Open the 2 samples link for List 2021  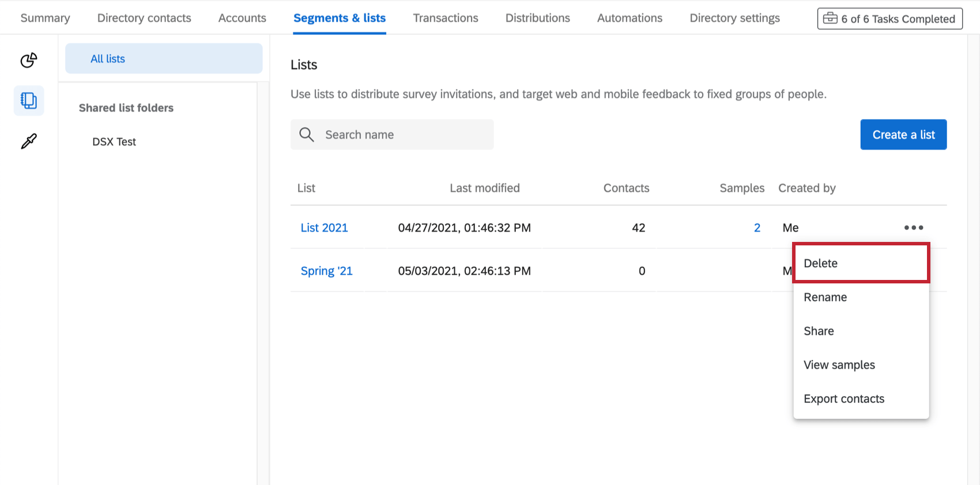point(757,228)
